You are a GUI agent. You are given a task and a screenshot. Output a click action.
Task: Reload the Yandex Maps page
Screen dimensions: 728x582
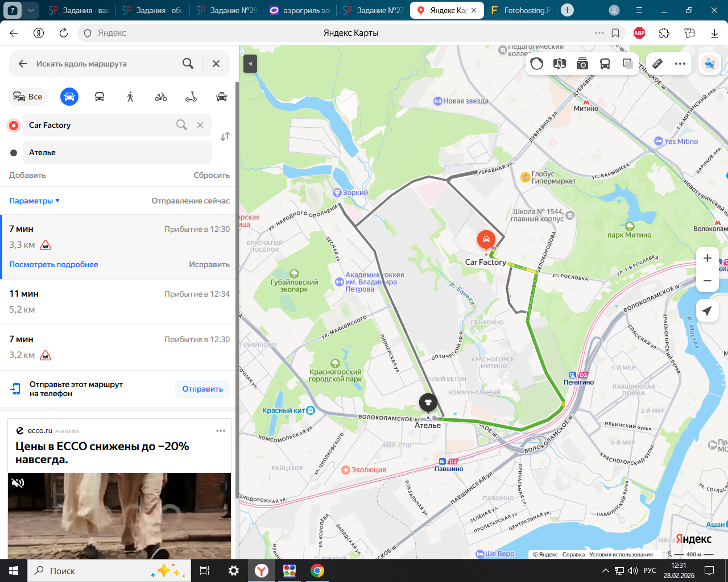tap(64, 33)
